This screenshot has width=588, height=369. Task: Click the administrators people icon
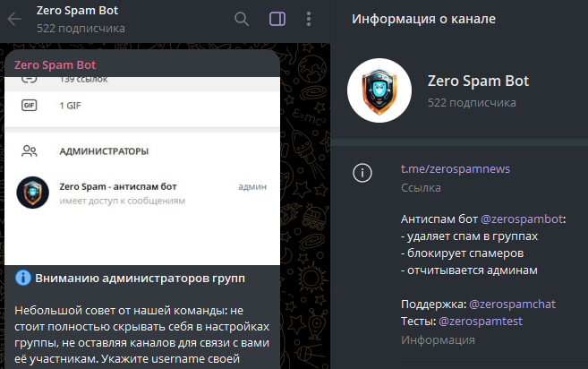[30, 150]
